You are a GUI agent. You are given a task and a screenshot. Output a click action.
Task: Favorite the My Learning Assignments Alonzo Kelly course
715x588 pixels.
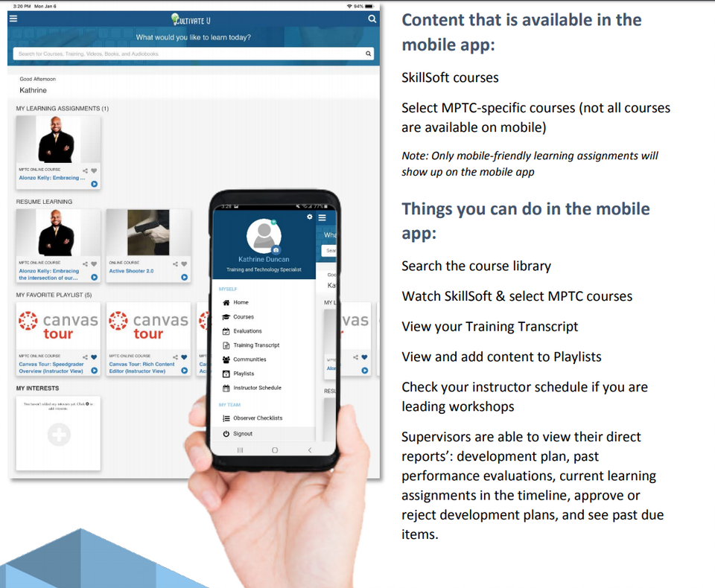coord(94,171)
